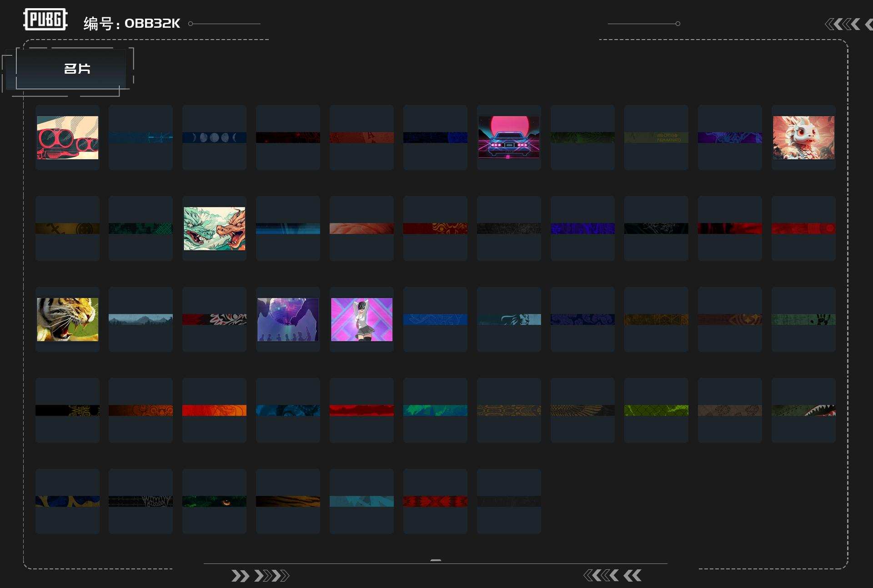Select the shark teeth banner card
This screenshot has height=588, width=873.
[803, 410]
